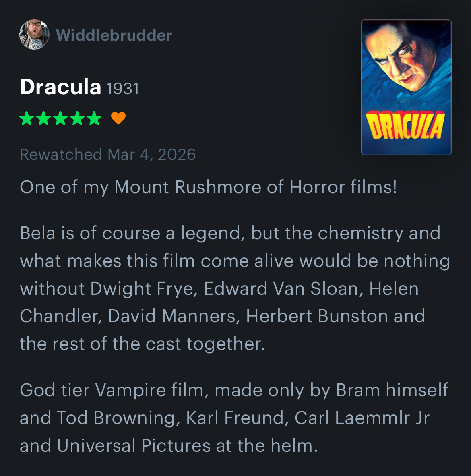Image resolution: width=471 pixels, height=476 pixels.
Task: Click the name 'Edward Van Sloan' in review
Action: (x=281, y=289)
